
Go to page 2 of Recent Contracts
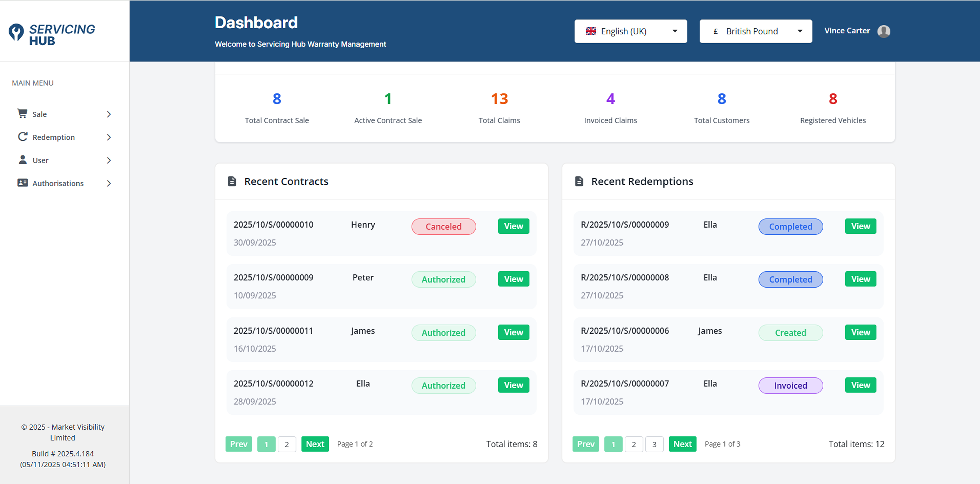click(x=287, y=444)
